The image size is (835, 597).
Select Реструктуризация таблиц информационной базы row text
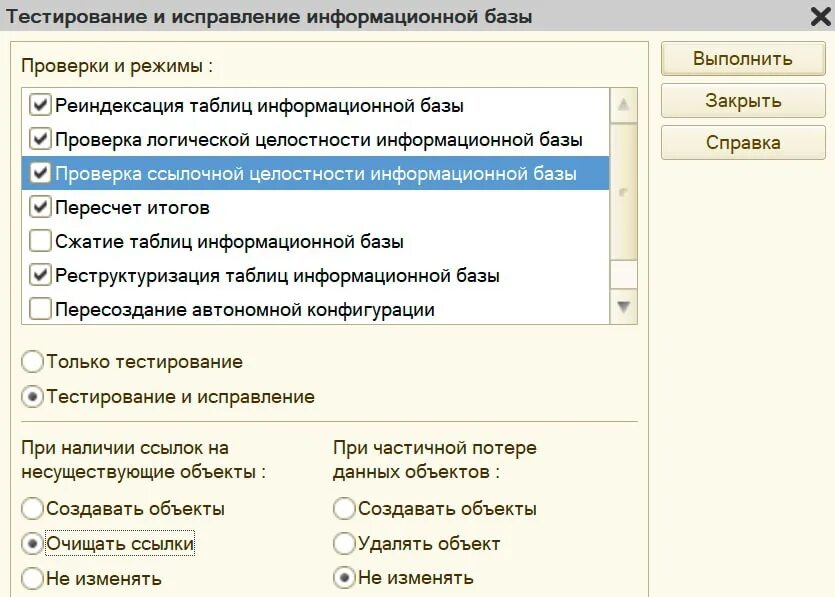tap(277, 276)
